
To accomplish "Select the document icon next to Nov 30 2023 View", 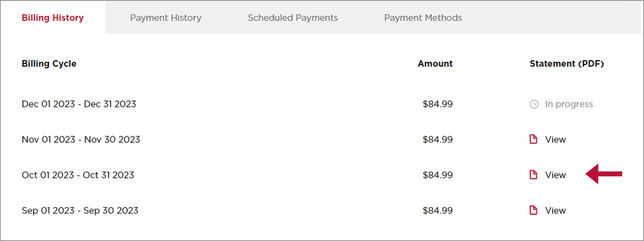I will click(533, 139).
